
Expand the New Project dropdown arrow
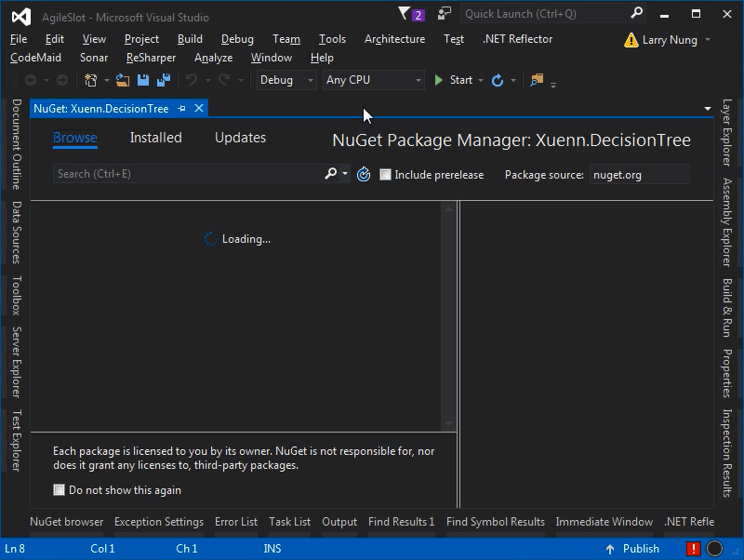[106, 81]
